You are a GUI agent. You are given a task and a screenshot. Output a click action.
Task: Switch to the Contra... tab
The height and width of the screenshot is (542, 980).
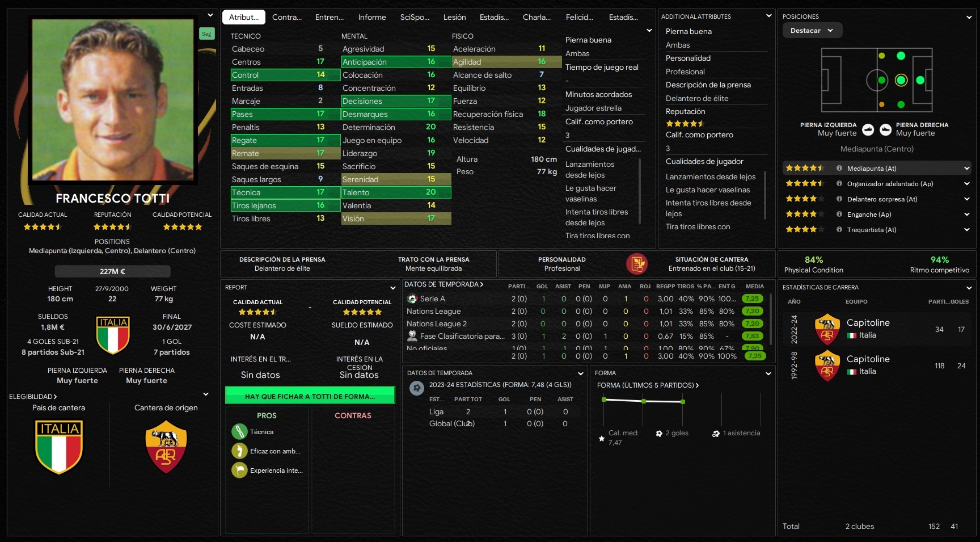[x=287, y=18]
